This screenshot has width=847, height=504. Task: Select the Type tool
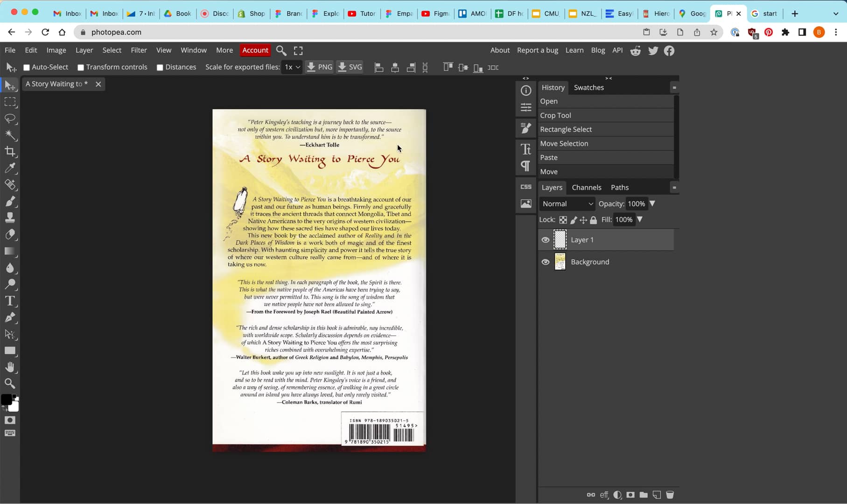pyautogui.click(x=11, y=301)
